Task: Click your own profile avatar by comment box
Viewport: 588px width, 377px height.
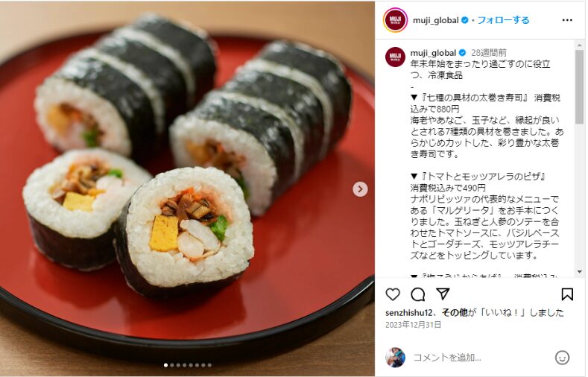Action: point(395,358)
